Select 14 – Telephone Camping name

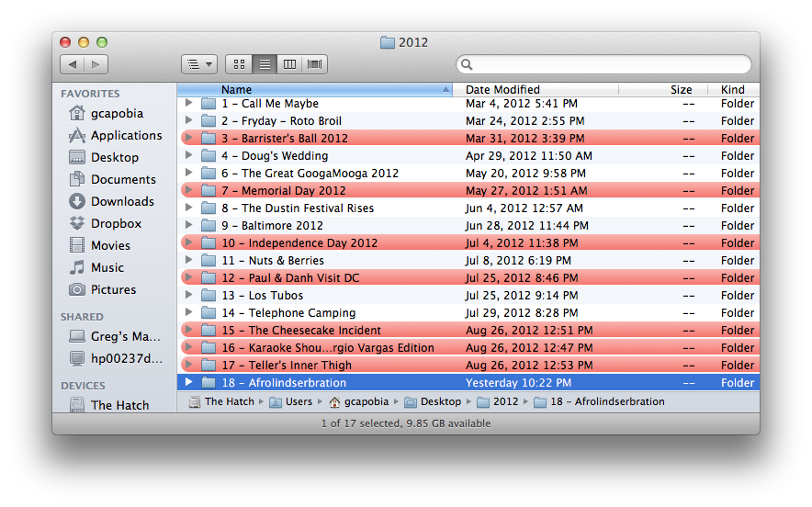tap(289, 313)
